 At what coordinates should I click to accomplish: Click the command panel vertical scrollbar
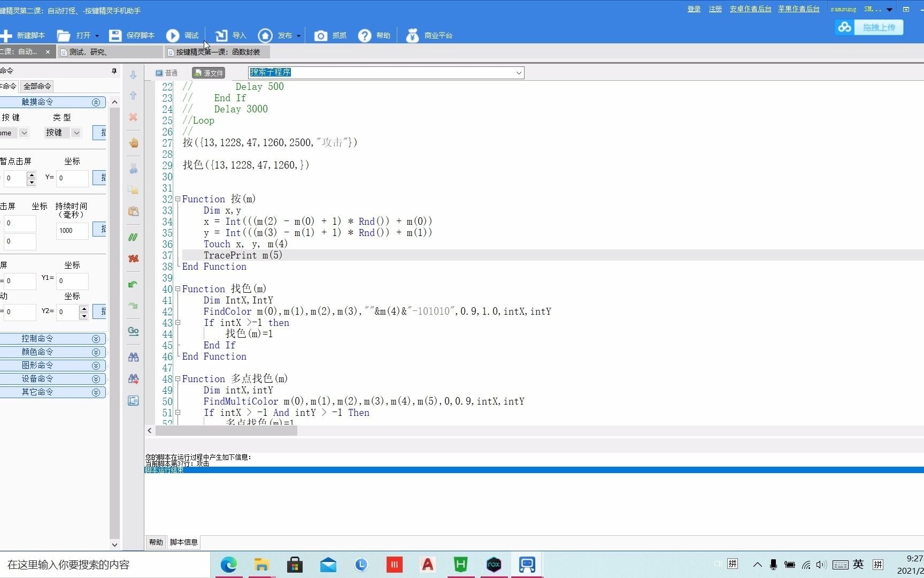coord(114,323)
